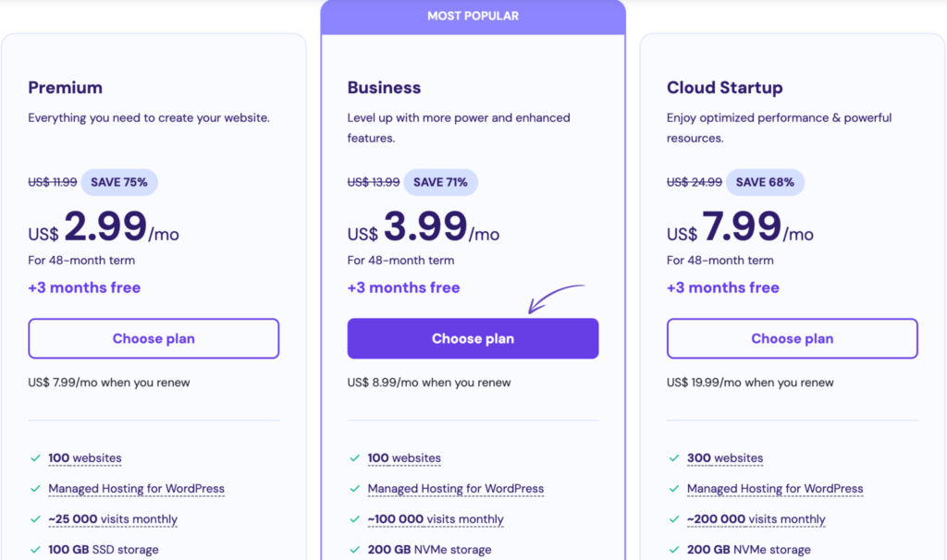Choose the Business plan button
Screen dimensions: 947x560
tap(473, 338)
